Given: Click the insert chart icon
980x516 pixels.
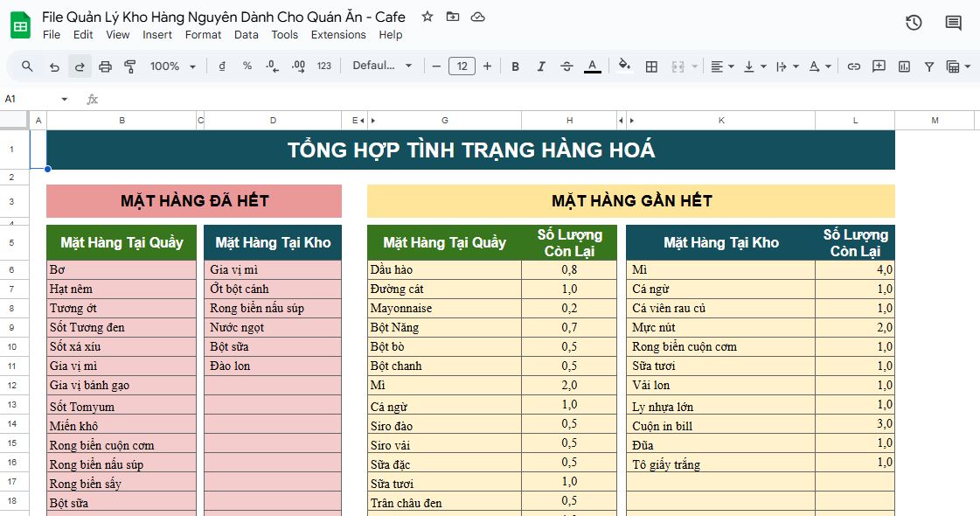Looking at the screenshot, I should coord(904,66).
